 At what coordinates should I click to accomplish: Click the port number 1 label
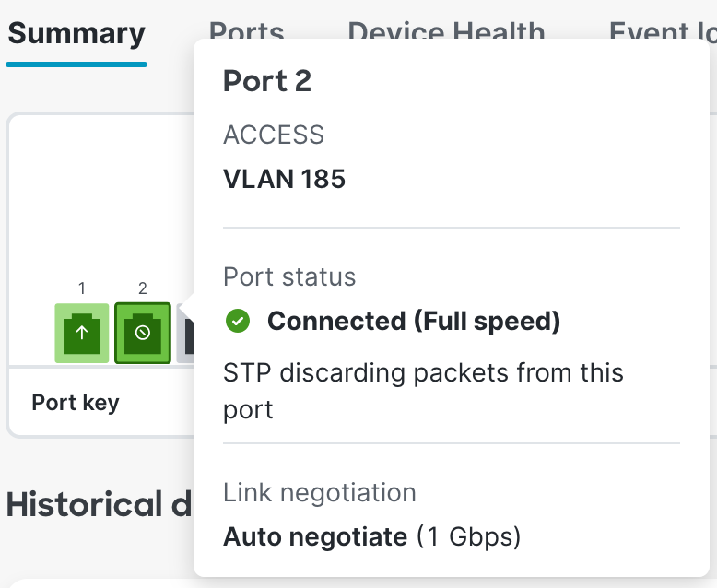tap(82, 288)
